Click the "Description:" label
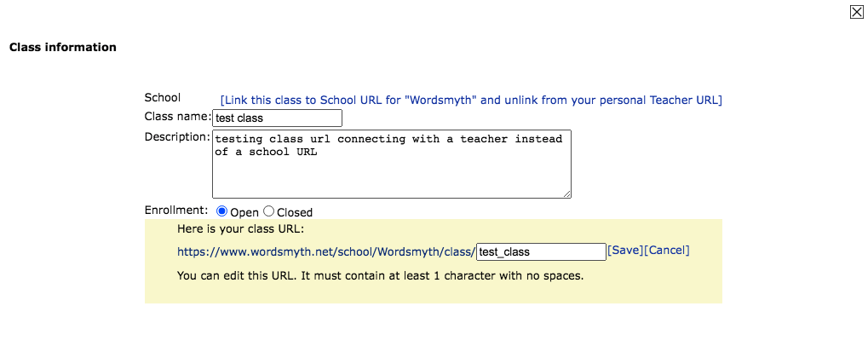 (x=177, y=136)
